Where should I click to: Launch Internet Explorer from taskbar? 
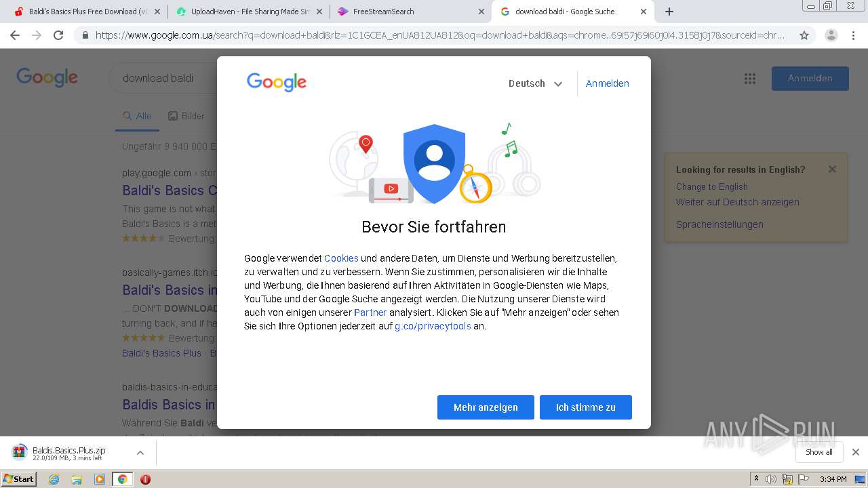54,479
